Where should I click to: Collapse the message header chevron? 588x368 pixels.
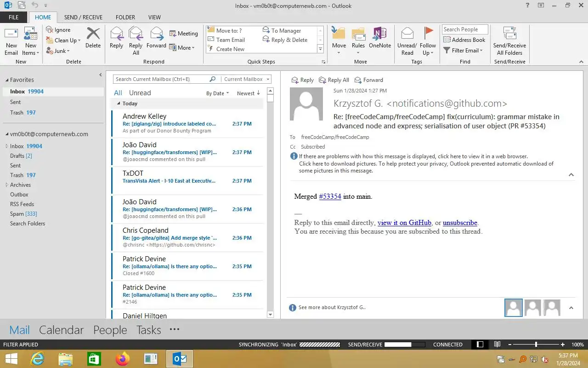(x=571, y=175)
